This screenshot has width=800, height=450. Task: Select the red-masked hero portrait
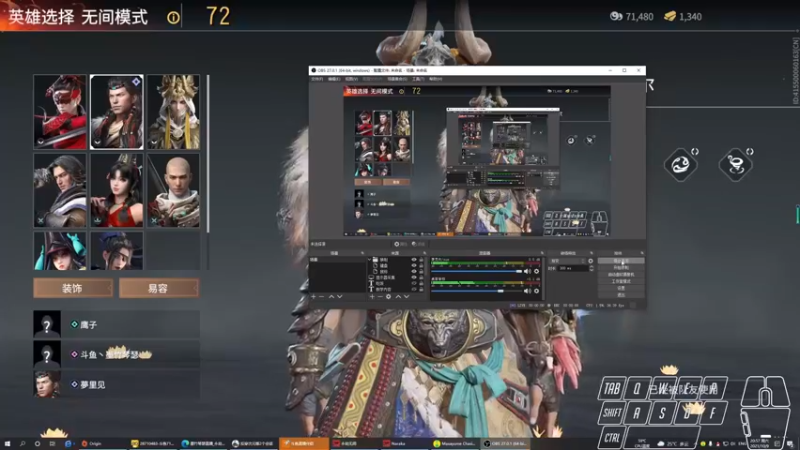point(60,112)
